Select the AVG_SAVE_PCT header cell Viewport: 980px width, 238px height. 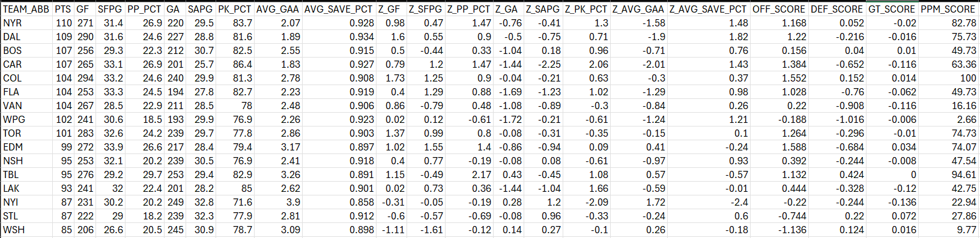click(x=338, y=9)
